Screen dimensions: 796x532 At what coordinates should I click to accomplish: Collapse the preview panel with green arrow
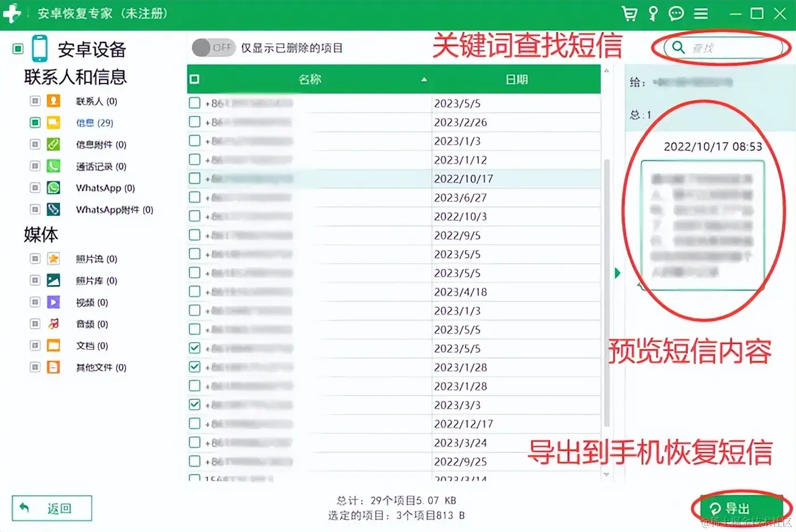pos(617,273)
